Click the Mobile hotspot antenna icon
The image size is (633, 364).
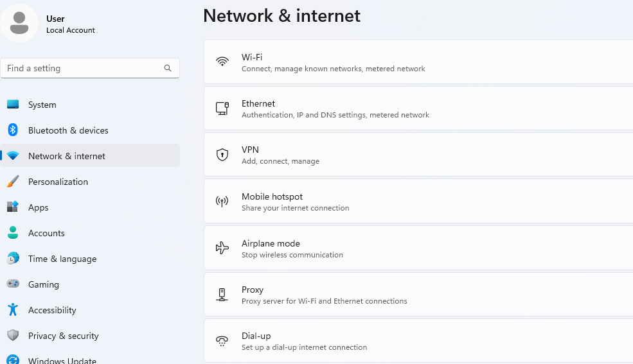point(222,202)
